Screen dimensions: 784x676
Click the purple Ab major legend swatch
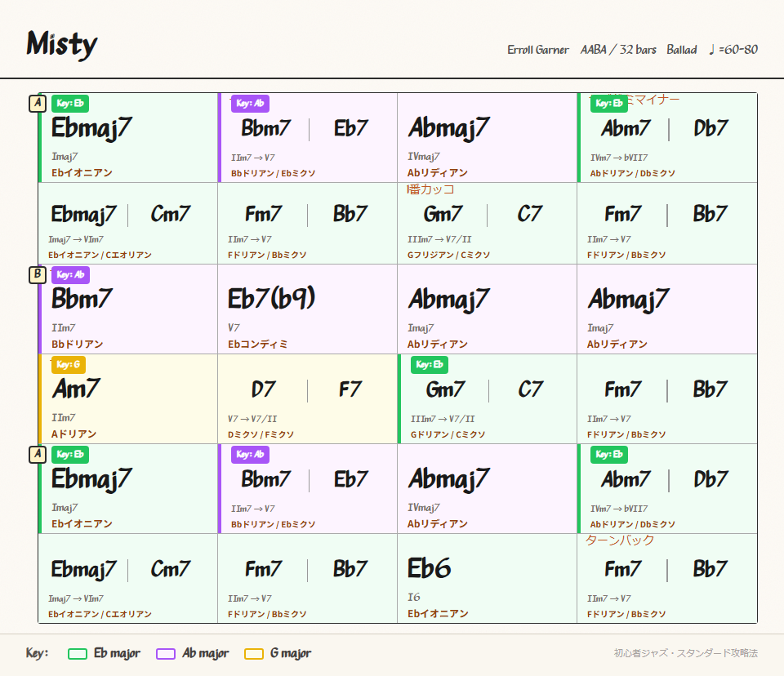(166, 653)
